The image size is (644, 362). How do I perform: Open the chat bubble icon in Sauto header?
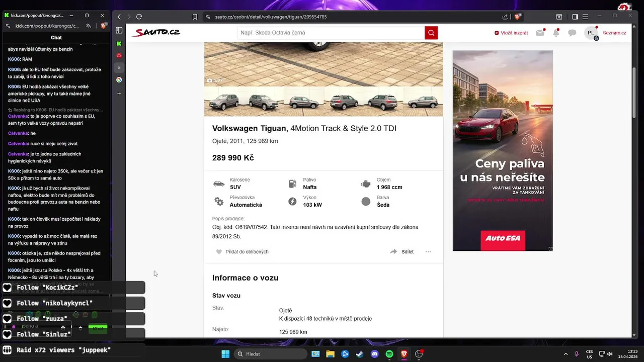(572, 33)
